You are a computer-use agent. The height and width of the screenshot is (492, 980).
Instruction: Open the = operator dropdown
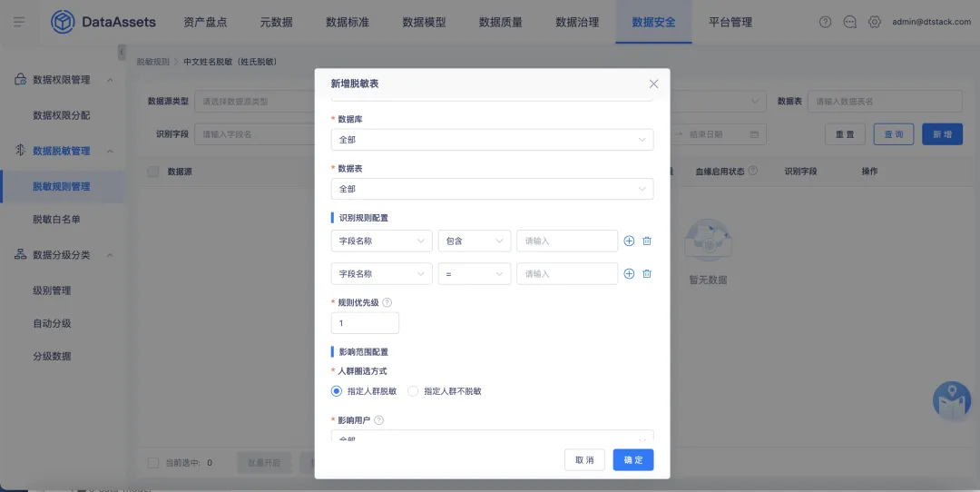pyautogui.click(x=475, y=274)
